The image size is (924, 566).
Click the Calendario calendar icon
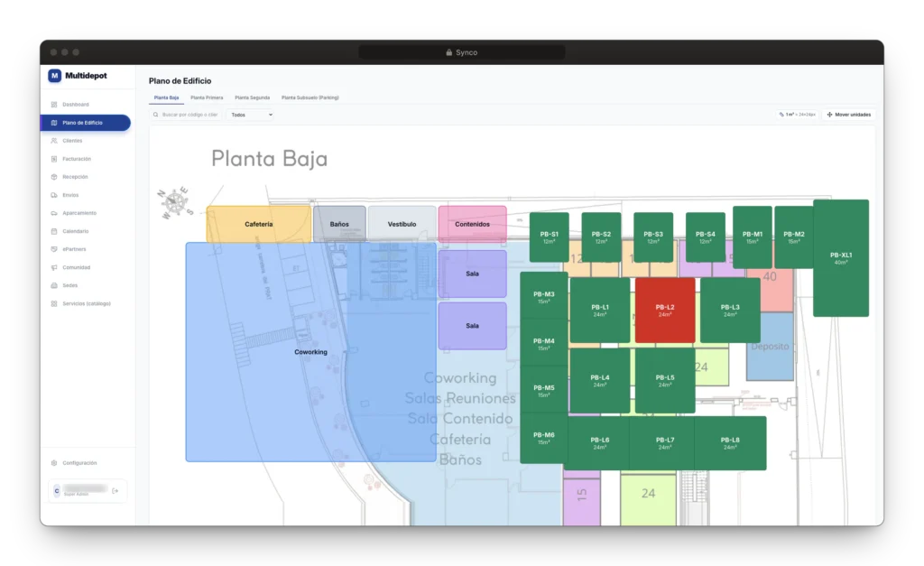point(54,231)
